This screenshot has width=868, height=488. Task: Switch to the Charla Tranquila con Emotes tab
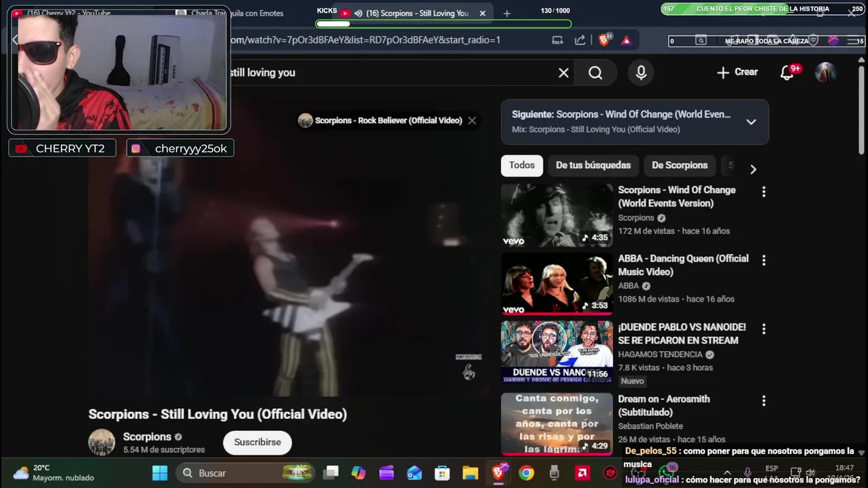237,13
